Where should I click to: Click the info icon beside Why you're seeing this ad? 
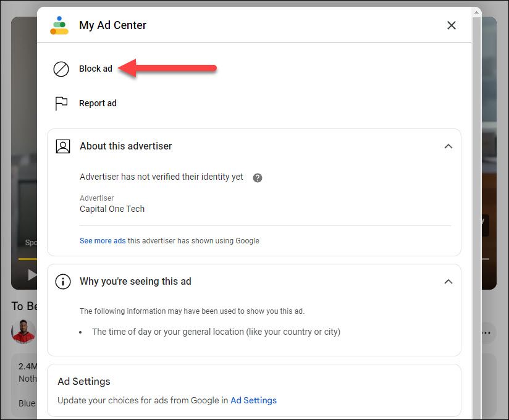(62, 282)
